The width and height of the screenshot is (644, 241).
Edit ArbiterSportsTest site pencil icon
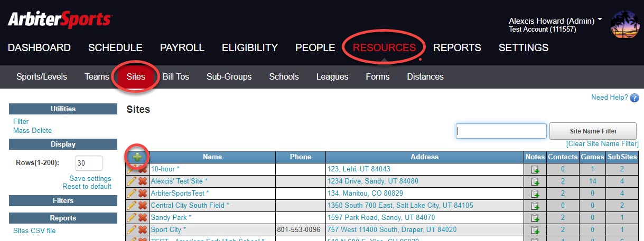pos(132,194)
